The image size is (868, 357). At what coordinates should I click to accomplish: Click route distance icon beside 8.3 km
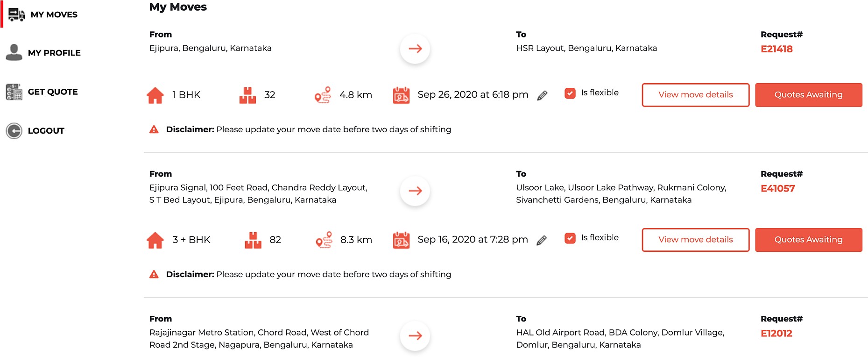[x=324, y=240]
